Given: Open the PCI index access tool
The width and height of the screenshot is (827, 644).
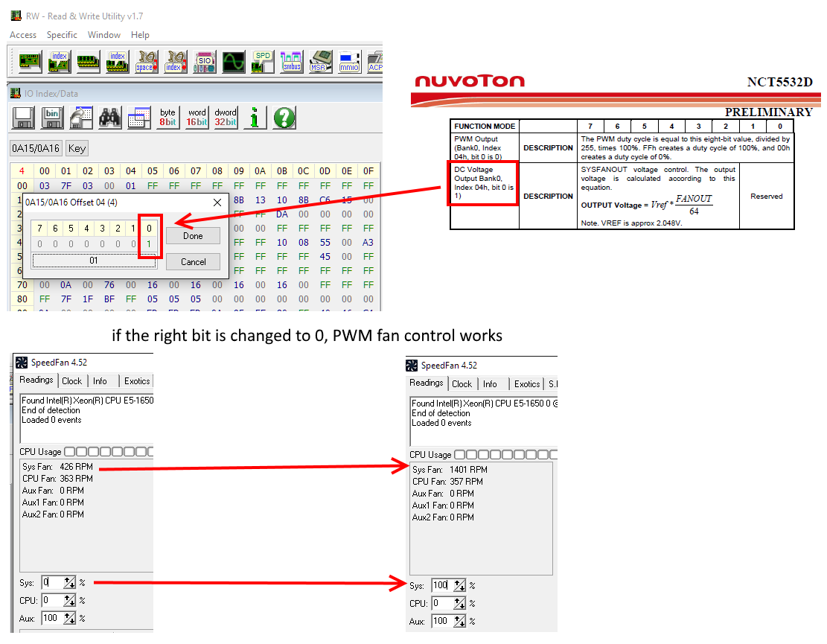Looking at the screenshot, I should pos(60,62).
